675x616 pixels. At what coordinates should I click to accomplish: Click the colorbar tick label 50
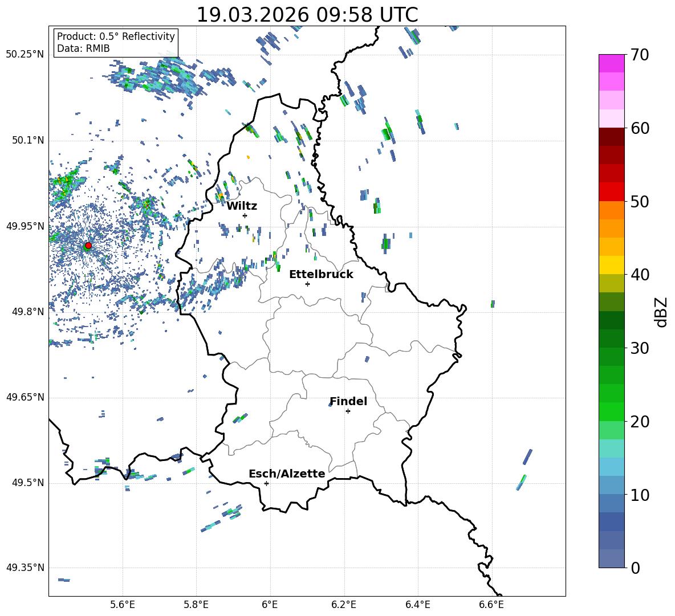[640, 202]
